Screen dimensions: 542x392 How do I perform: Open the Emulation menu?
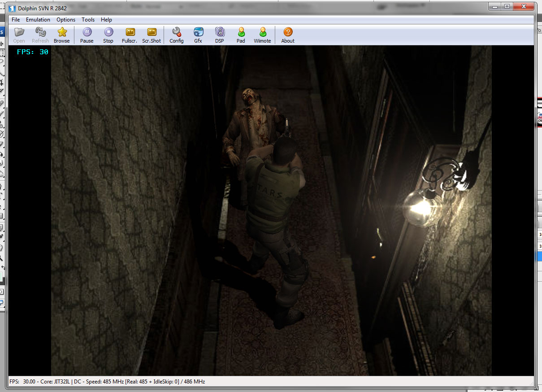[x=38, y=20]
